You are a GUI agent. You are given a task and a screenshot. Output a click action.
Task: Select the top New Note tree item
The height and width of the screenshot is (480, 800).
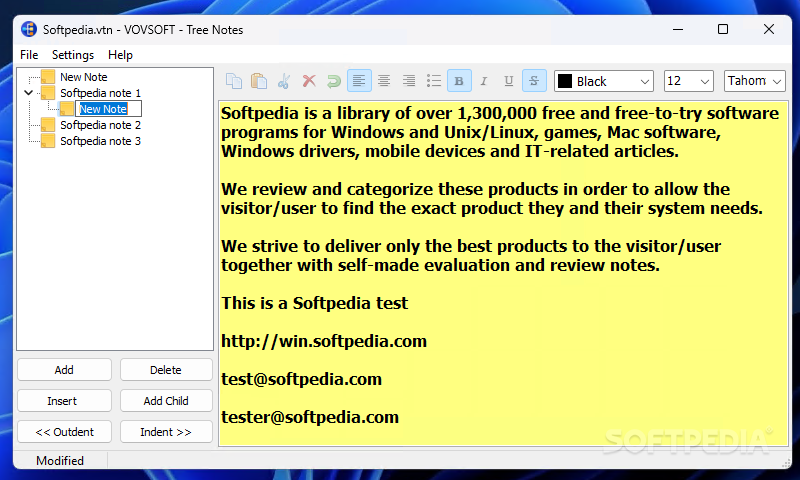point(84,77)
